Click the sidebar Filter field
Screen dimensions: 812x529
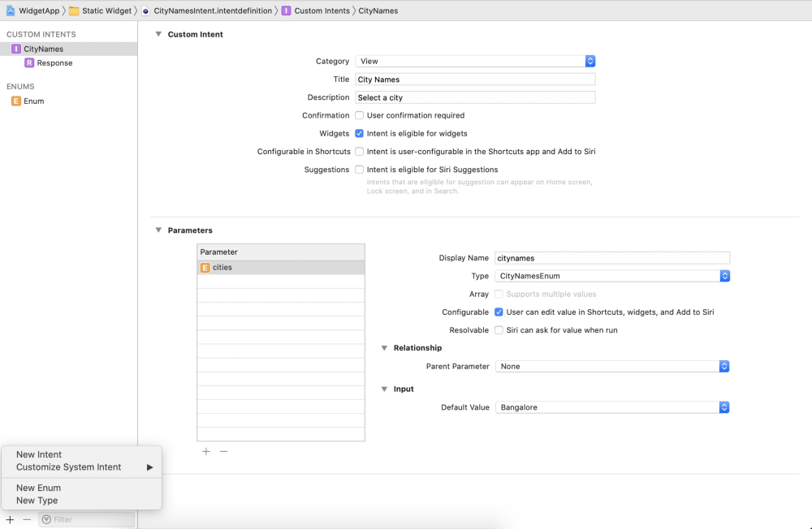click(x=89, y=519)
